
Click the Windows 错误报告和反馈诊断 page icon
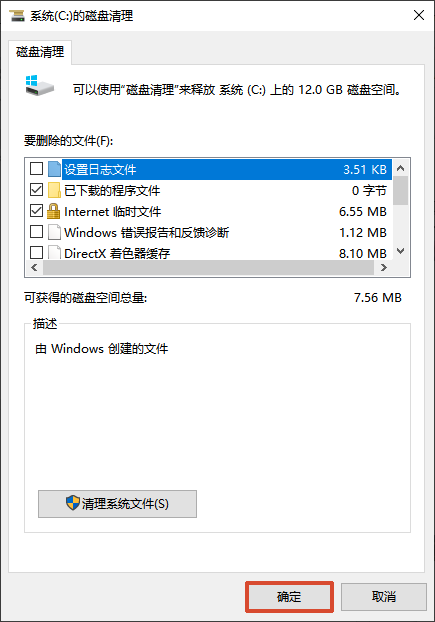click(x=54, y=232)
